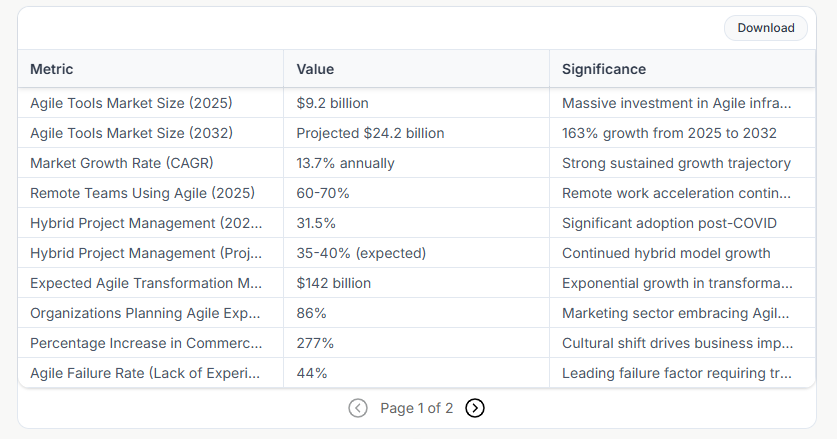Image resolution: width=837 pixels, height=439 pixels.
Task: Click the 277% value cell
Action: [x=315, y=343]
